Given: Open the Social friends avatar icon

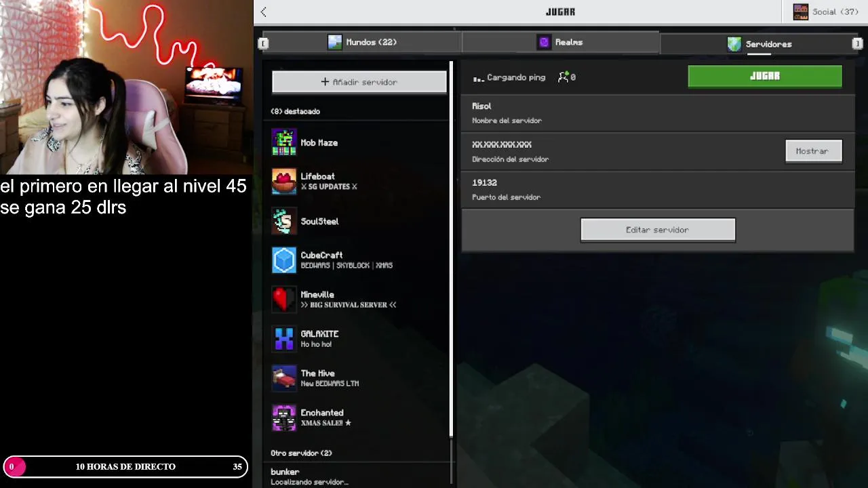Looking at the screenshot, I should 801,12.
